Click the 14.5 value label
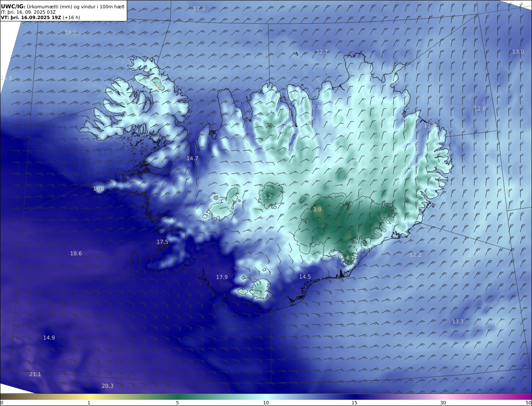 305,277
